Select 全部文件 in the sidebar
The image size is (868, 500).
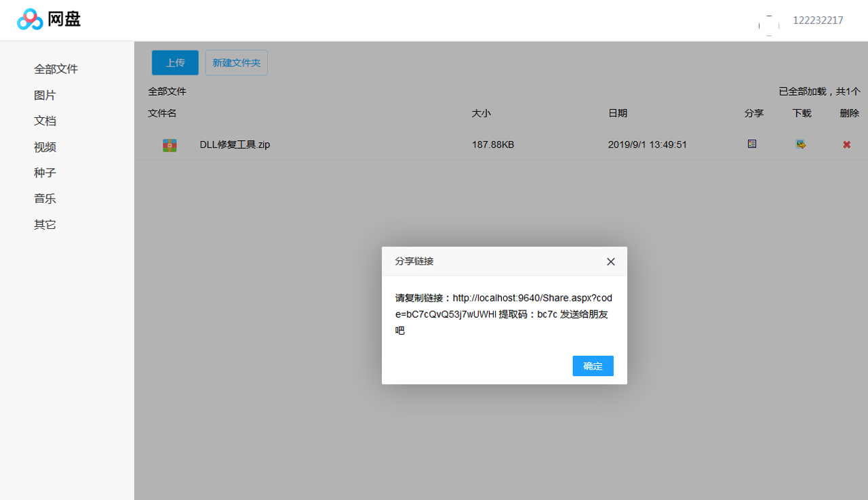point(56,68)
